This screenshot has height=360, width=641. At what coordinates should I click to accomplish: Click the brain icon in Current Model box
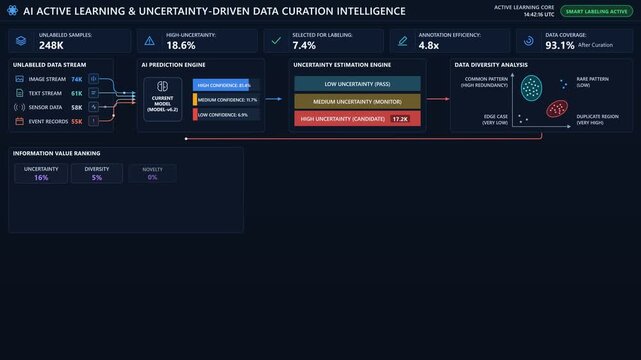point(162,86)
